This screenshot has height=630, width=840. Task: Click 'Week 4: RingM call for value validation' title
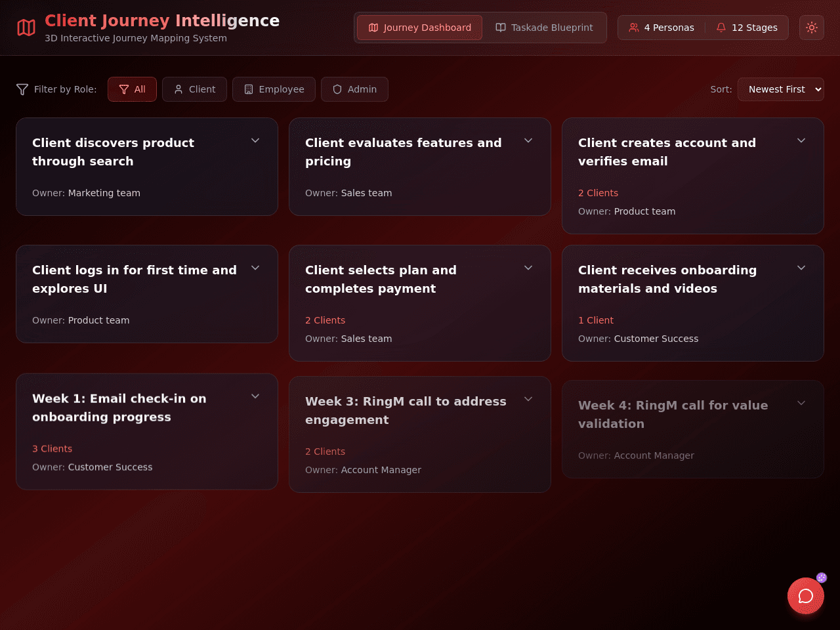[673, 415]
